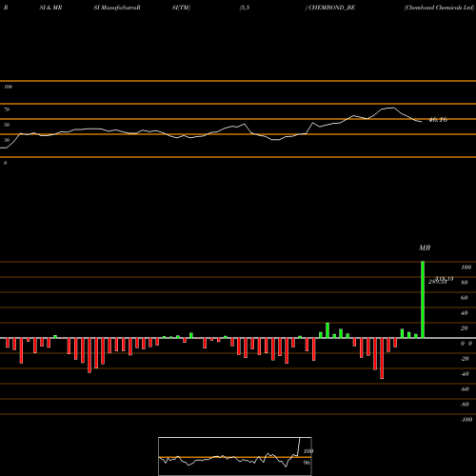Click the '(5,5' parameter text

(x=245, y=8)
